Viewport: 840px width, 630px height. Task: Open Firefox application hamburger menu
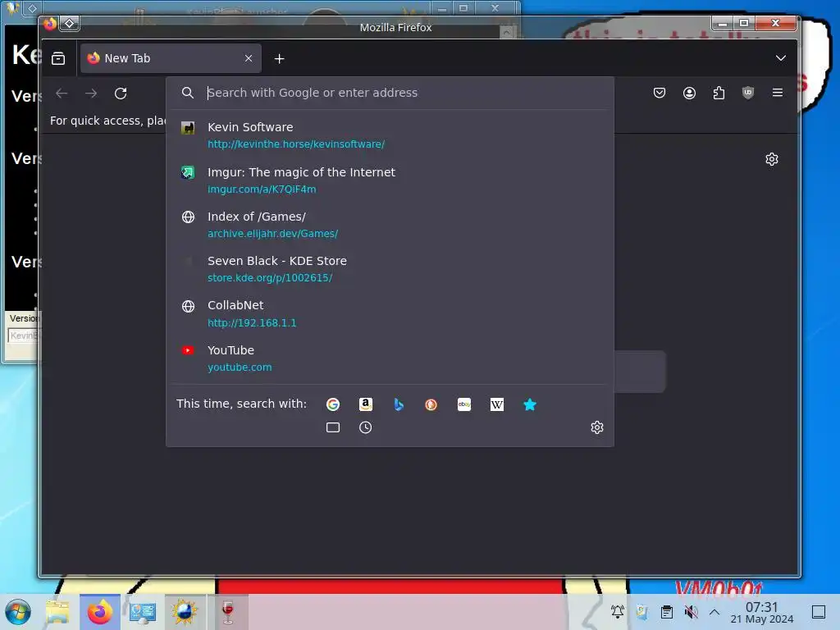point(778,93)
